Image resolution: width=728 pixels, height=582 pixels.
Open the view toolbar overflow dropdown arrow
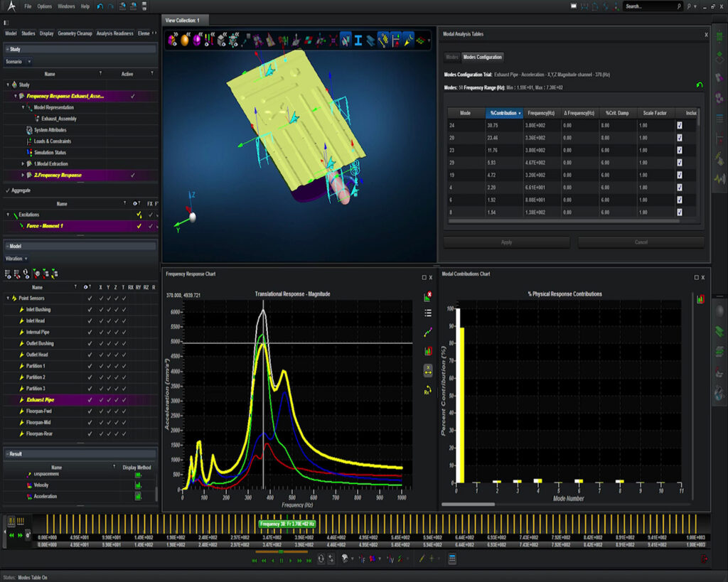(429, 41)
